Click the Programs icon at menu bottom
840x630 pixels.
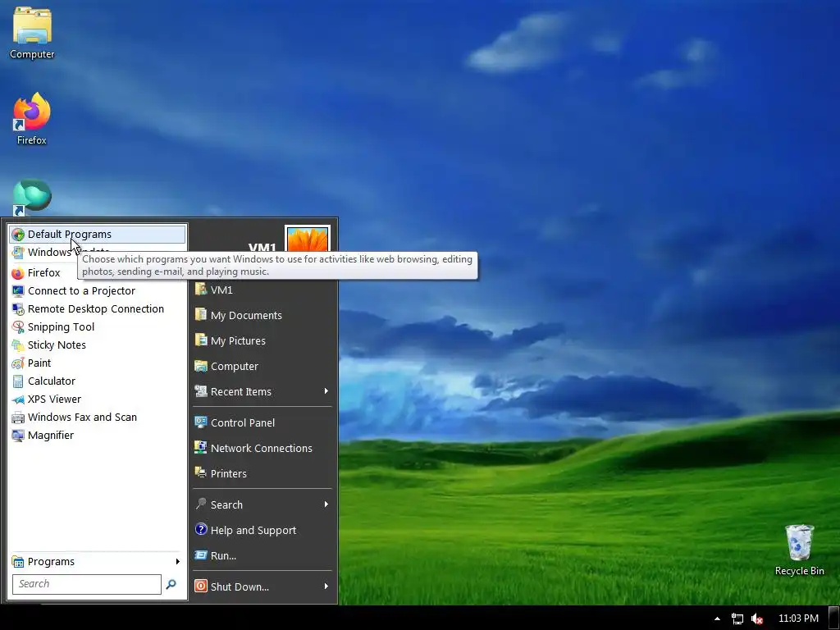coord(18,561)
